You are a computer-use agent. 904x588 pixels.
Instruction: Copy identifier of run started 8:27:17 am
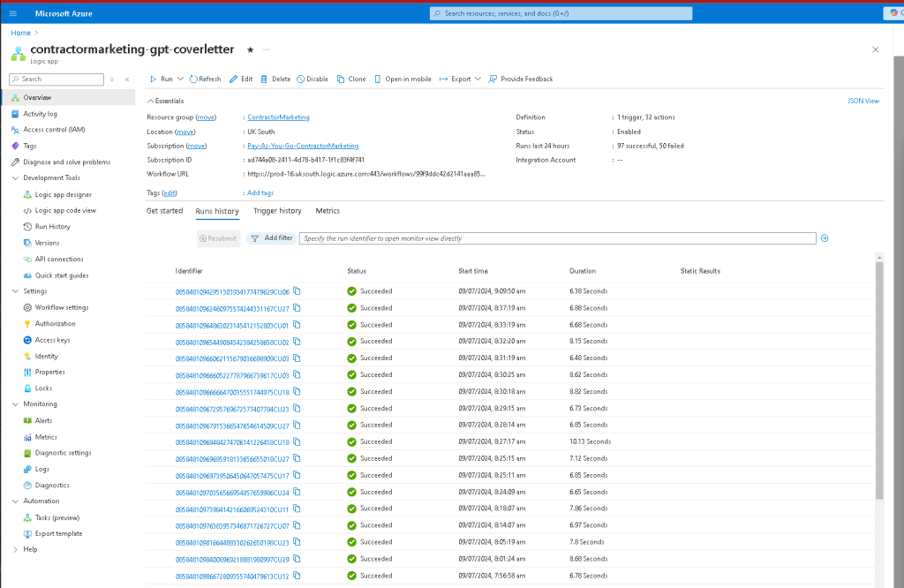(x=297, y=441)
